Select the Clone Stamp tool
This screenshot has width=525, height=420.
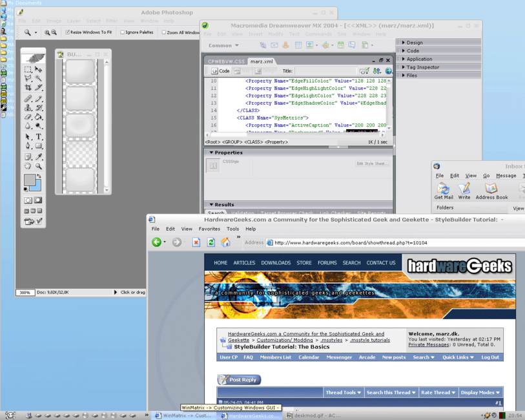pos(28,107)
